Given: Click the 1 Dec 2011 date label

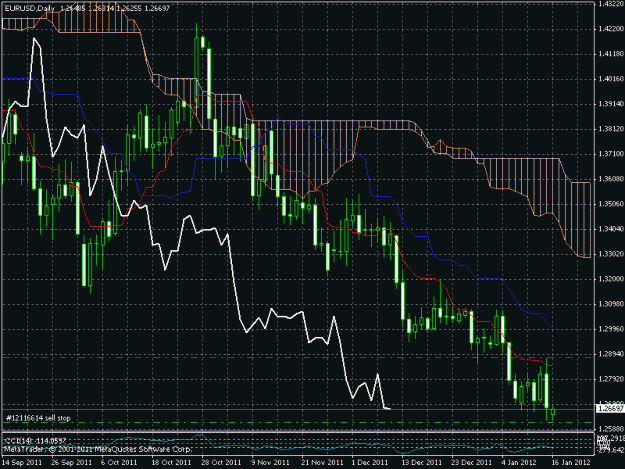Looking at the screenshot, I should coord(370,463).
